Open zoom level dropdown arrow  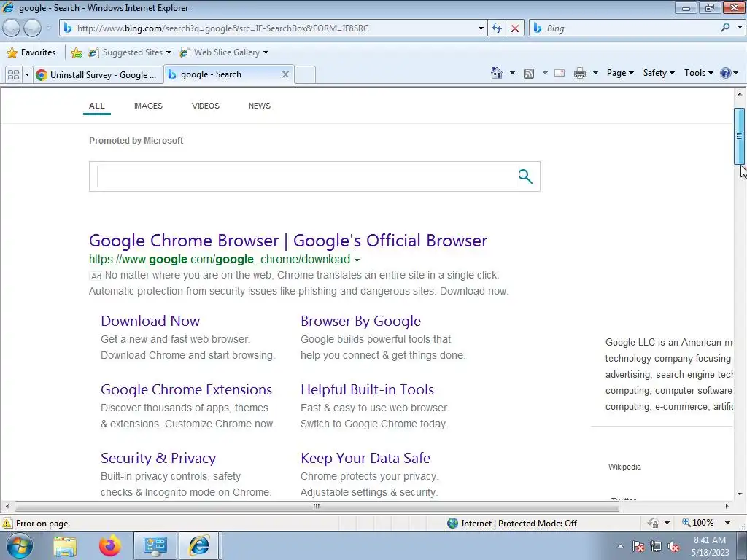(727, 523)
